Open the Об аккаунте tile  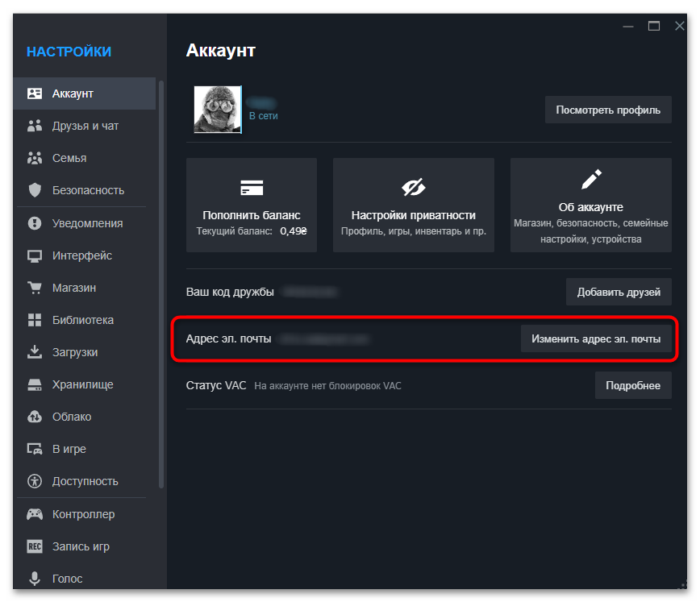coord(590,205)
